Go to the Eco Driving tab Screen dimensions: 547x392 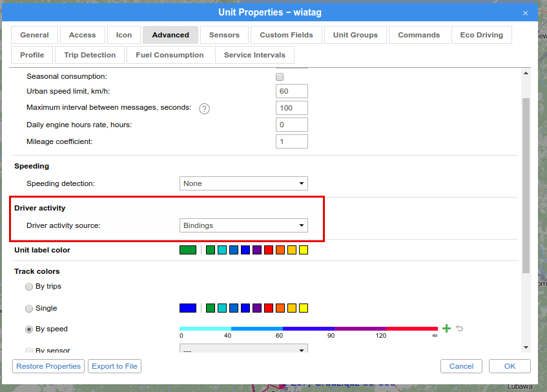(x=481, y=35)
